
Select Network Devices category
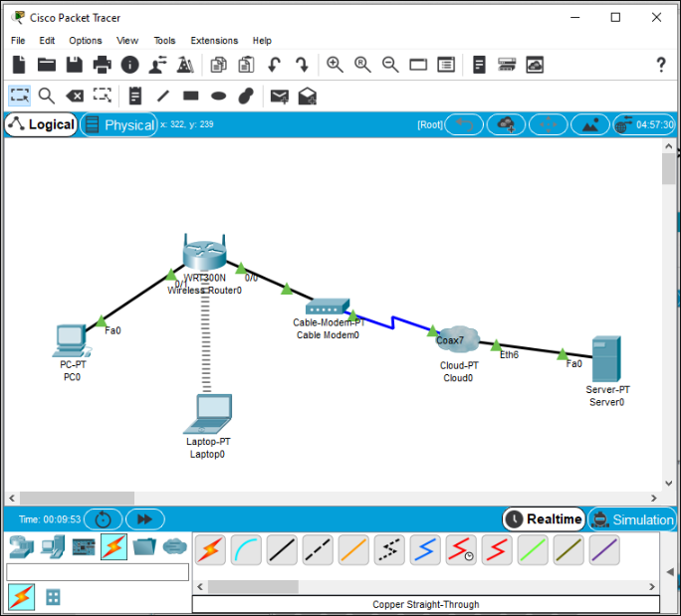tap(21, 547)
